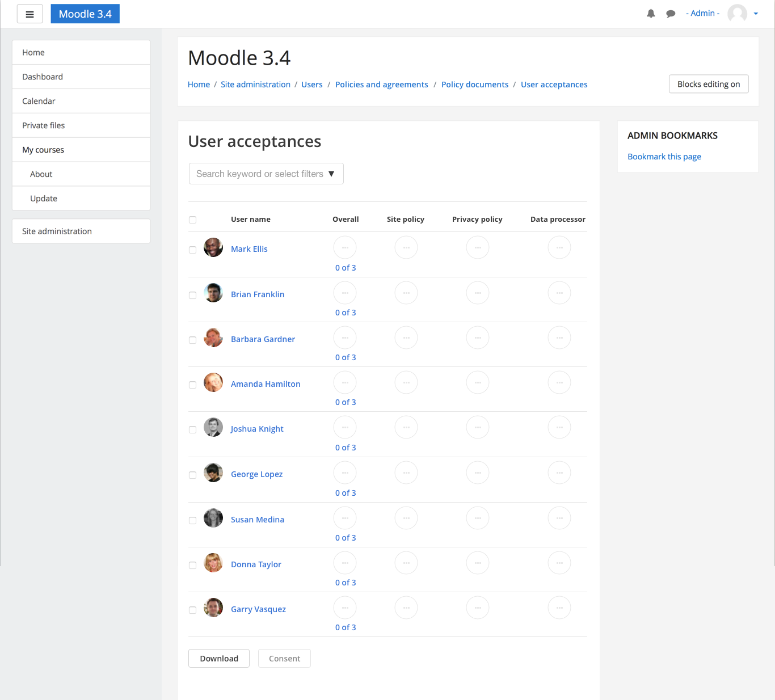Select the Amanda Hamilton row checkbox
The image size is (775, 700).
(192, 385)
